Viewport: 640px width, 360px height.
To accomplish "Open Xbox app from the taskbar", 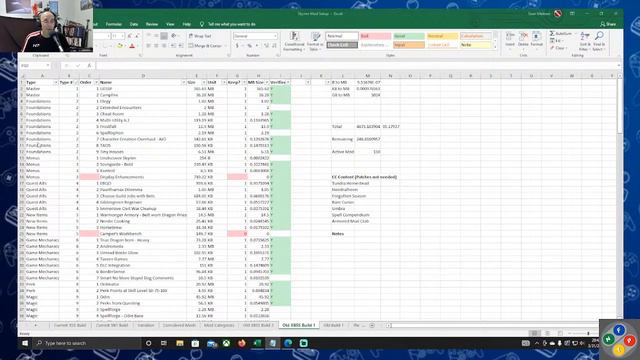I will pyautogui.click(x=226, y=343).
